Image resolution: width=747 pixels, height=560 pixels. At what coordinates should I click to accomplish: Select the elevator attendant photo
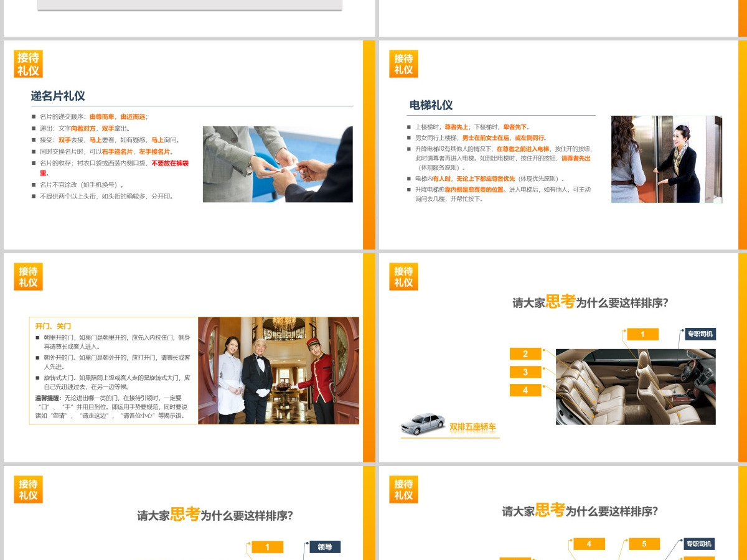click(x=667, y=159)
